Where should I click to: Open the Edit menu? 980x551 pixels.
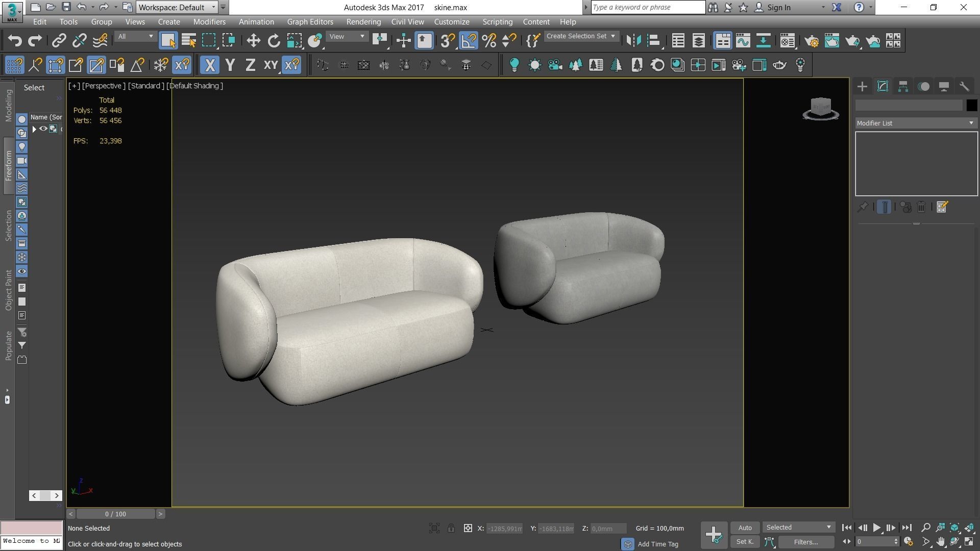click(39, 22)
